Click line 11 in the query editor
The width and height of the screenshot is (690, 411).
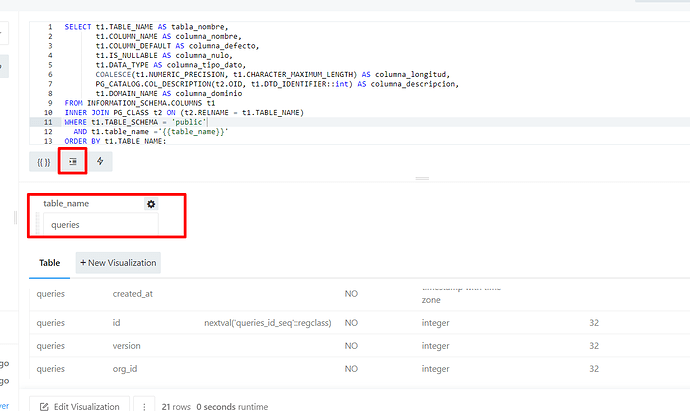360,122
